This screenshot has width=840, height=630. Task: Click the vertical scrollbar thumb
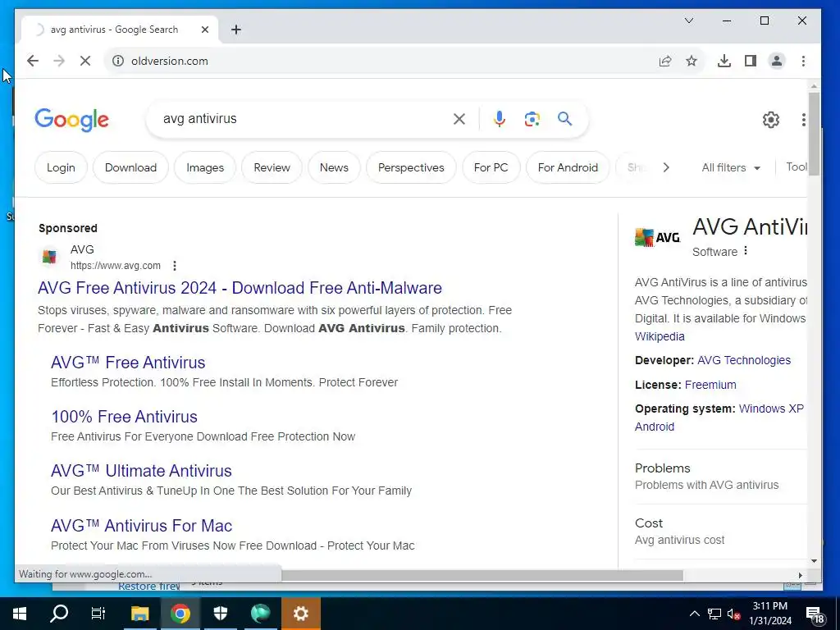[x=814, y=134]
